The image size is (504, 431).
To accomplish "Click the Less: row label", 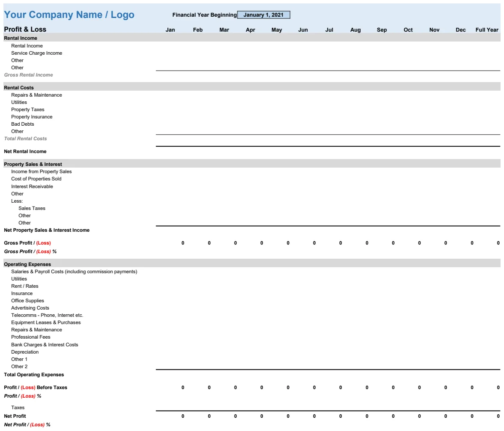I will (x=17, y=201).
